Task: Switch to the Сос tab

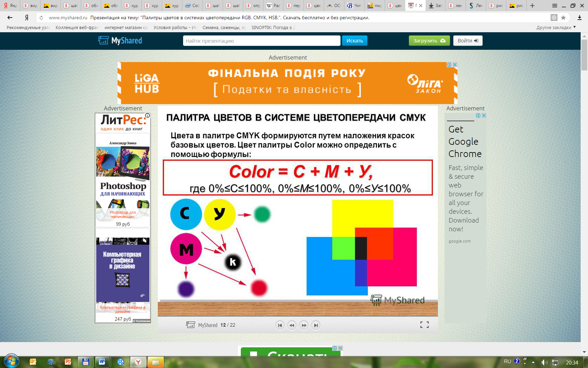Action: point(192,6)
